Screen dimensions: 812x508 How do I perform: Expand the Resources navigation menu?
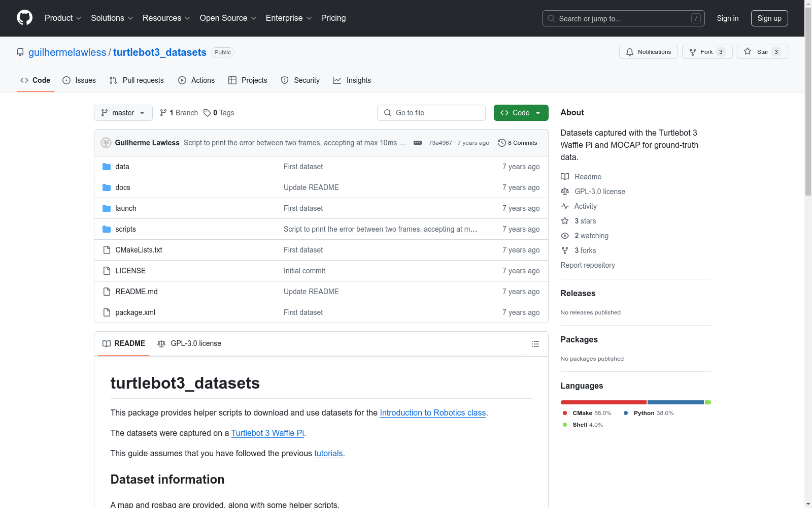[166, 18]
